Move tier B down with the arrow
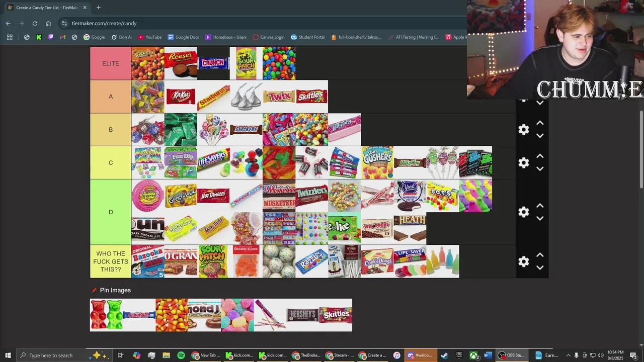 (540, 136)
